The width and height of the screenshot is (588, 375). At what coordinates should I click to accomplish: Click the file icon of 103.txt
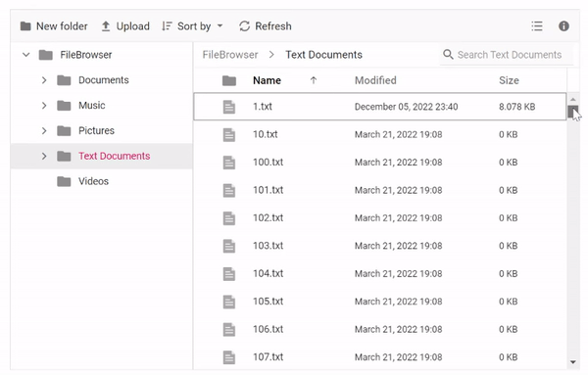tap(229, 246)
